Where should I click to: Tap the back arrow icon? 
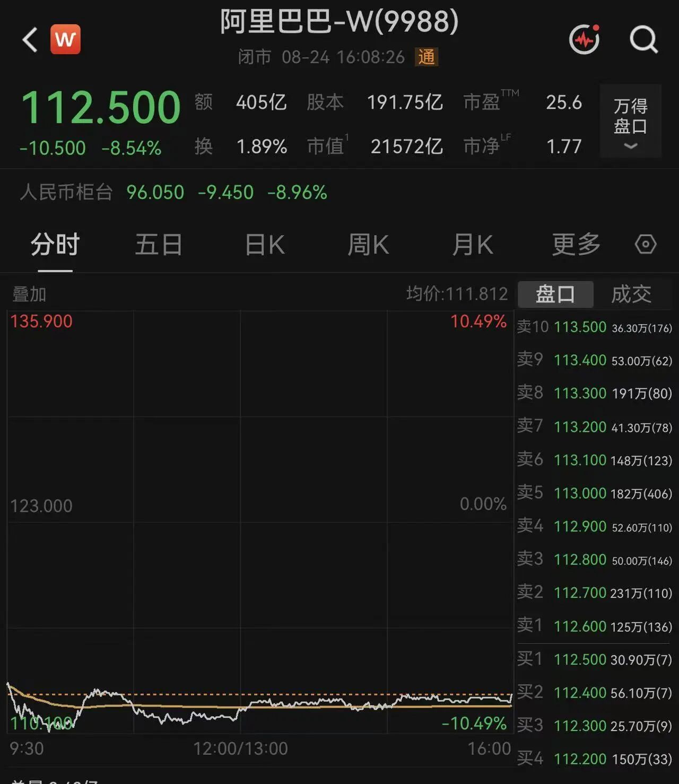click(x=30, y=40)
